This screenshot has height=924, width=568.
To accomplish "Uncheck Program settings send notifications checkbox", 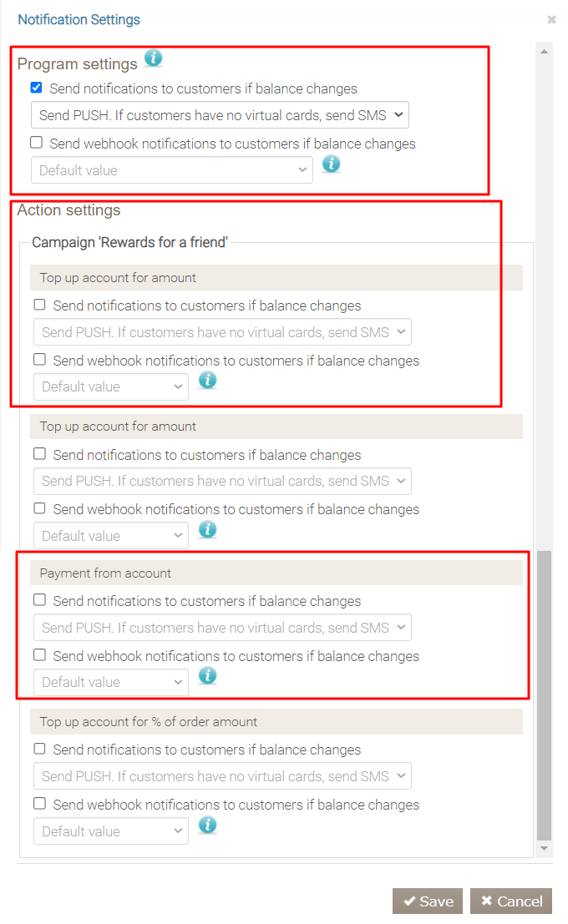I will pos(36,88).
